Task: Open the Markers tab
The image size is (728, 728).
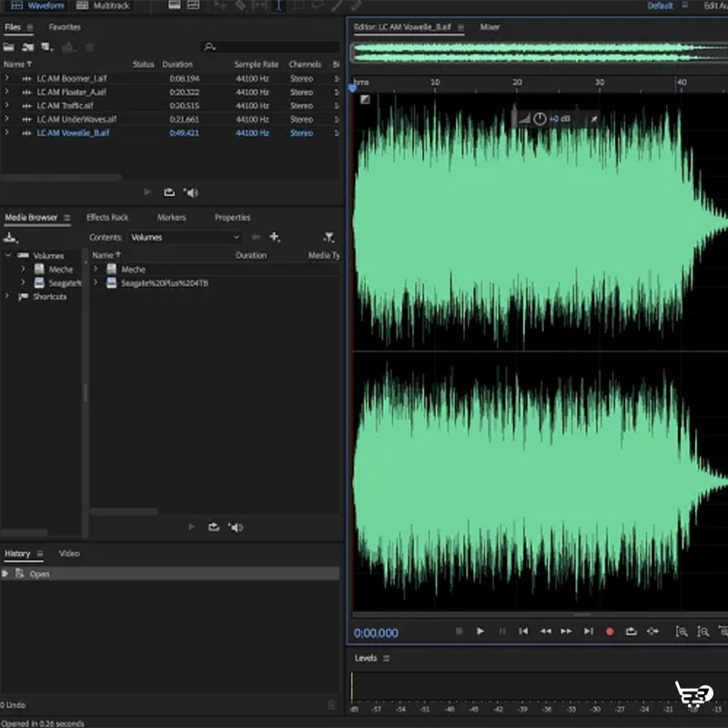Action: [x=171, y=217]
